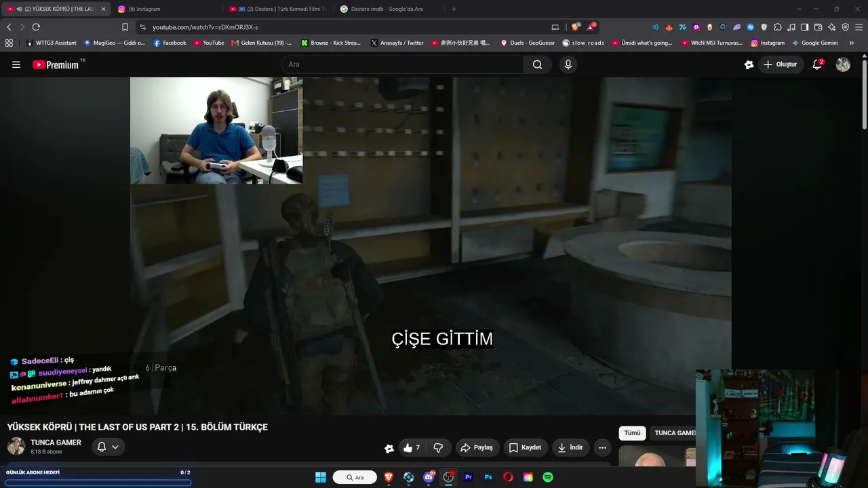Reload the current page
The height and width of the screenshot is (488, 868).
point(36,27)
